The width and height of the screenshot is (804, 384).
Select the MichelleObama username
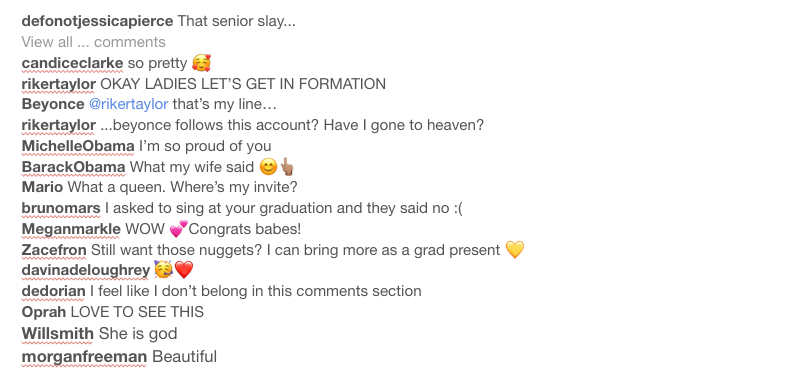click(x=78, y=146)
